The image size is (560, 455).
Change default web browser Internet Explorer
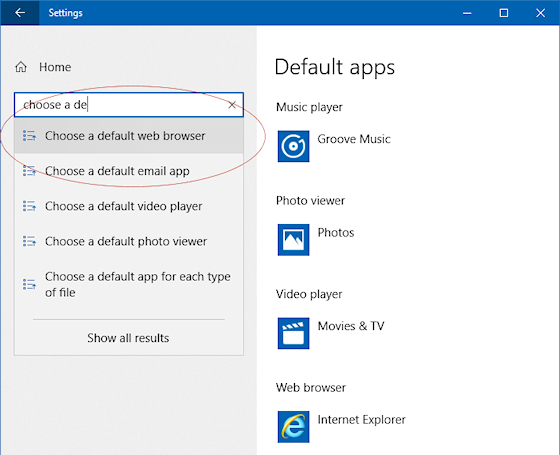[x=342, y=427]
